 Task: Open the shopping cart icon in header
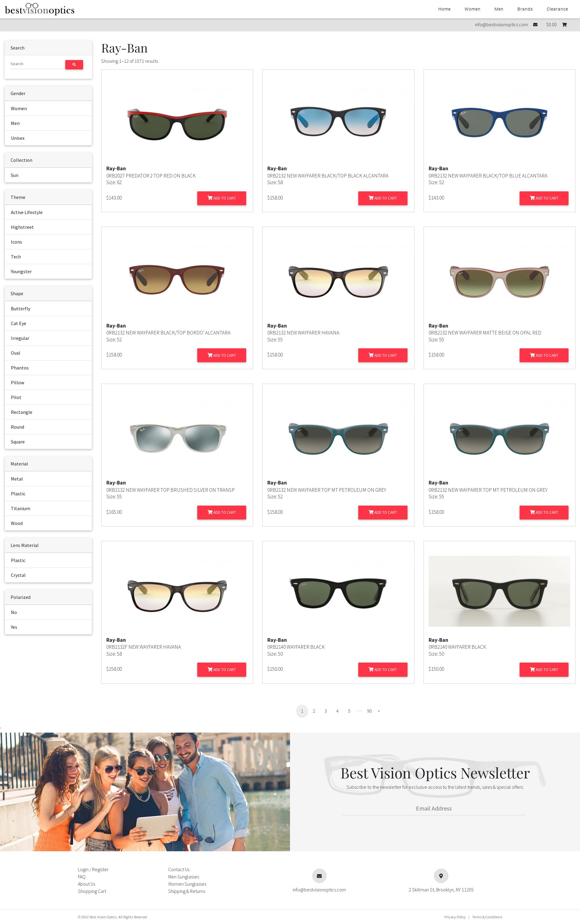click(x=564, y=25)
